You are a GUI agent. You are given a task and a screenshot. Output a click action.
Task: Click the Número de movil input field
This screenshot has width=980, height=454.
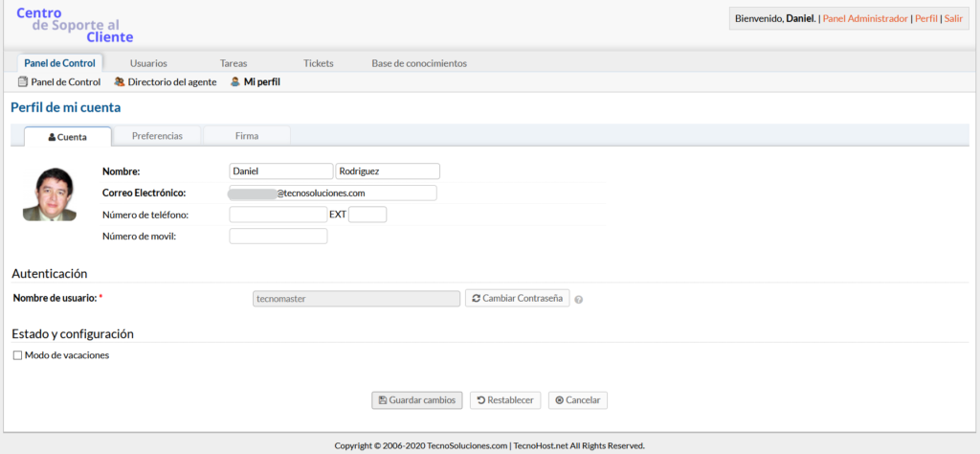[278, 236]
